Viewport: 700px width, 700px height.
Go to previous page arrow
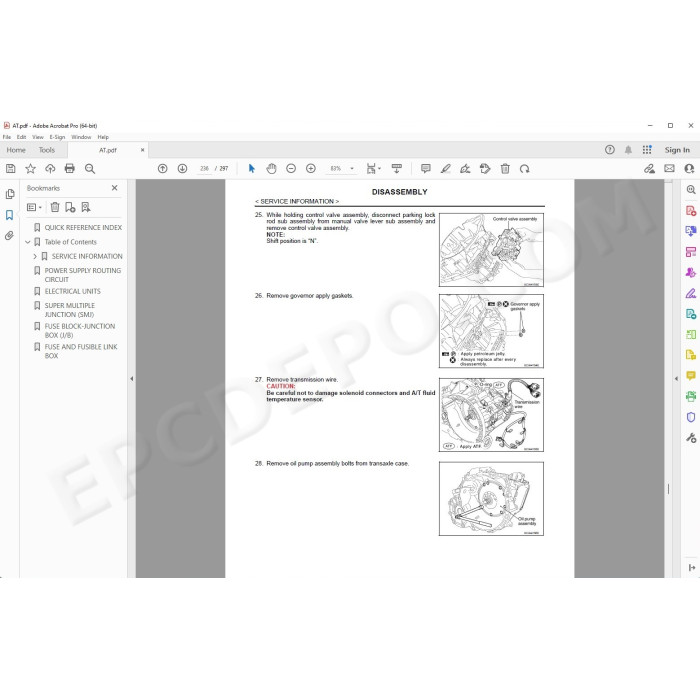coord(162,168)
